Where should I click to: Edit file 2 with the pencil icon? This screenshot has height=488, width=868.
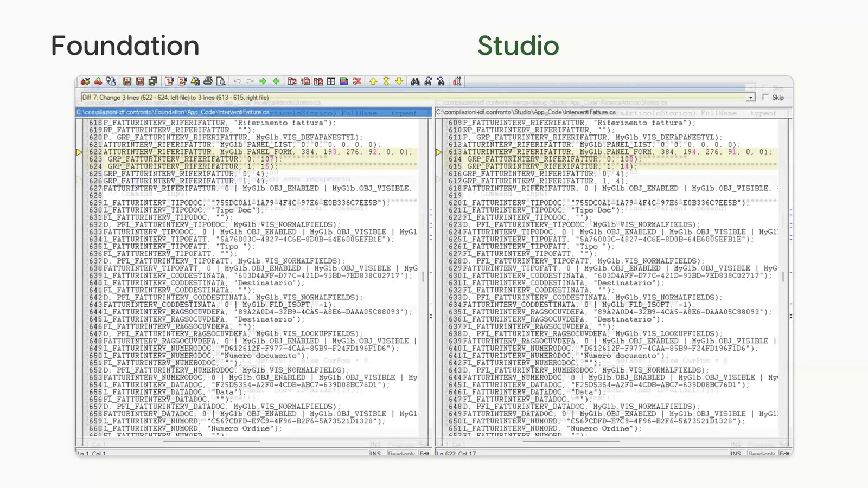click(x=183, y=81)
